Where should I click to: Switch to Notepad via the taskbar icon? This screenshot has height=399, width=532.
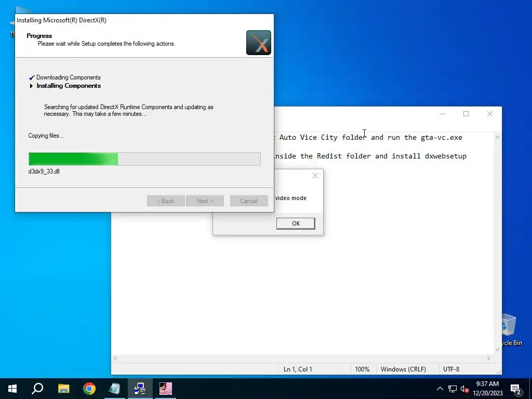115,389
